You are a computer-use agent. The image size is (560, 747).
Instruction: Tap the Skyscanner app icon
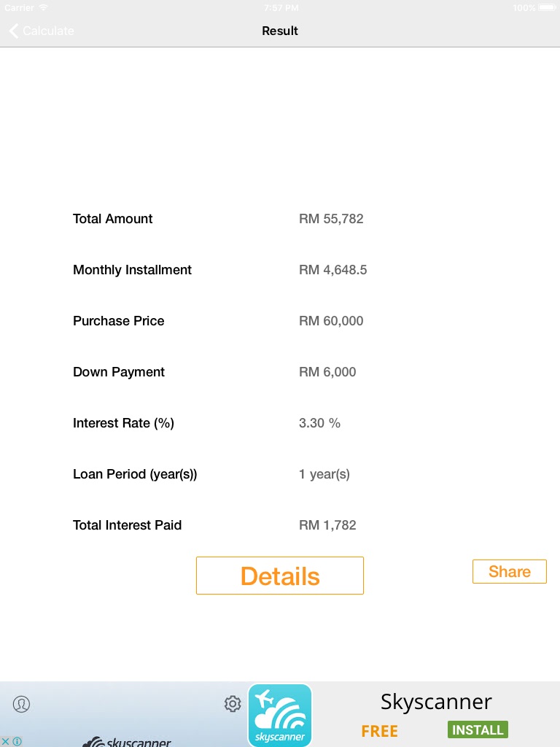(x=280, y=715)
